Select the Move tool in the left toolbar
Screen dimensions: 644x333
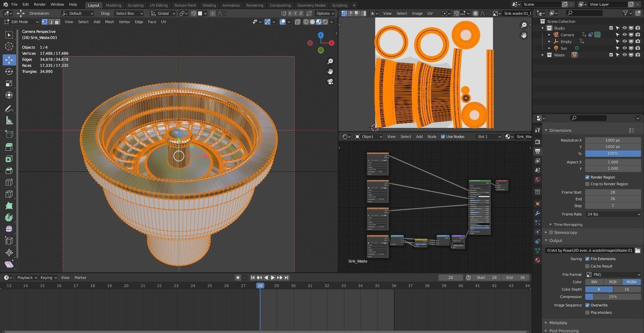(x=9, y=60)
